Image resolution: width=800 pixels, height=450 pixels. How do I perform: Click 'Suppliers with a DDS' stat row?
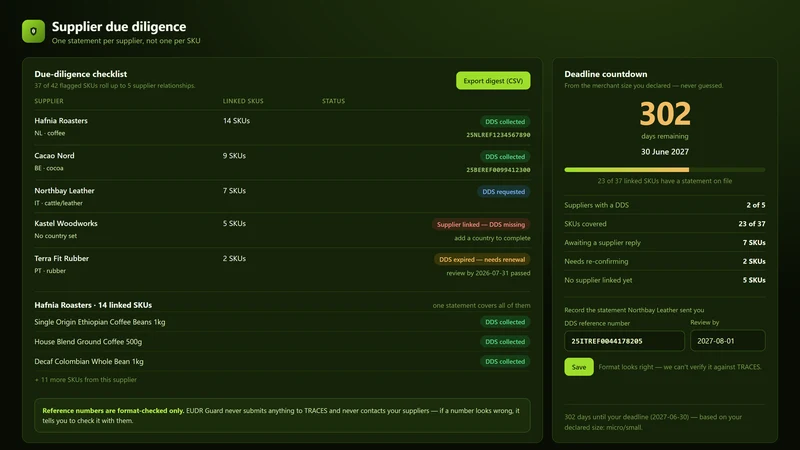tap(664, 205)
